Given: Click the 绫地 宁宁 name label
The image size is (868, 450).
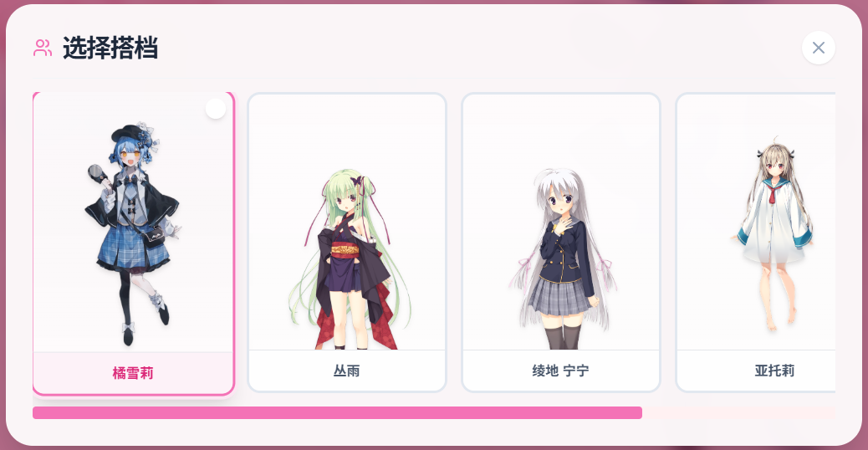Looking at the screenshot, I should tap(561, 371).
